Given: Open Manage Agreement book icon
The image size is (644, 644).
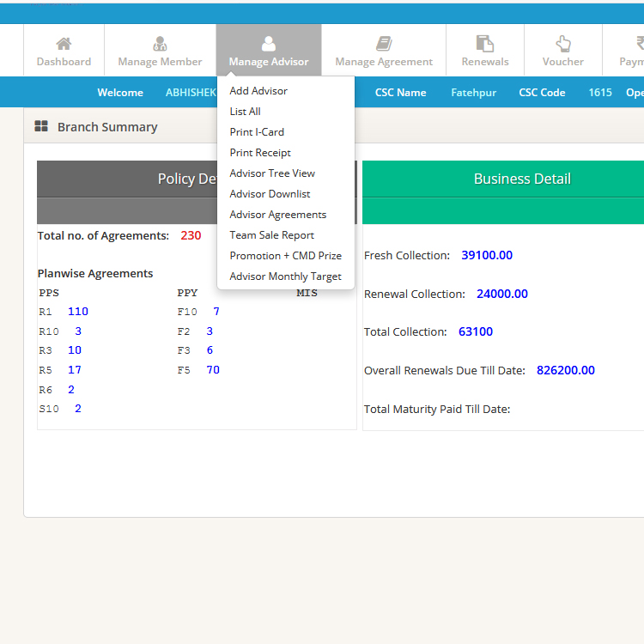Looking at the screenshot, I should click(384, 44).
